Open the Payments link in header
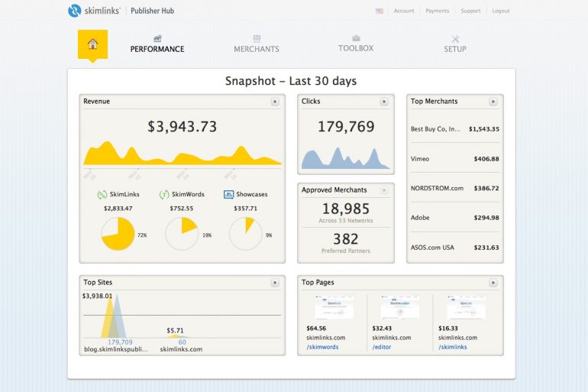588x392 pixels. click(438, 11)
